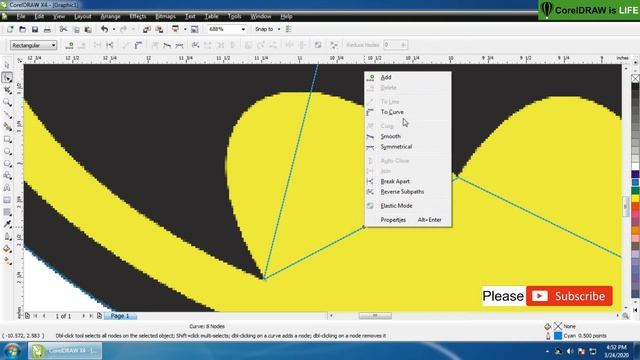
Task: Open the Window menu
Action: point(261,16)
